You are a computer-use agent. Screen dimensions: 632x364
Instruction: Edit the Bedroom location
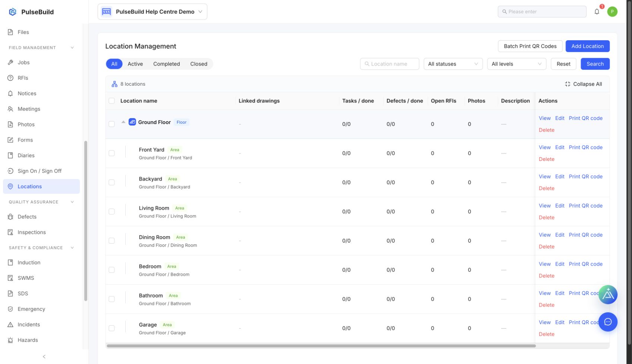point(560,264)
